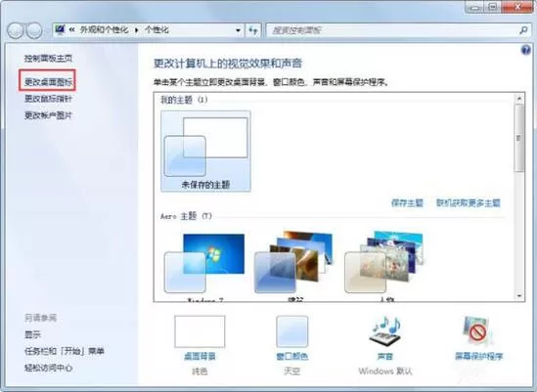
Task: Click the control panel icon in address bar
Action: pyautogui.click(x=60, y=29)
